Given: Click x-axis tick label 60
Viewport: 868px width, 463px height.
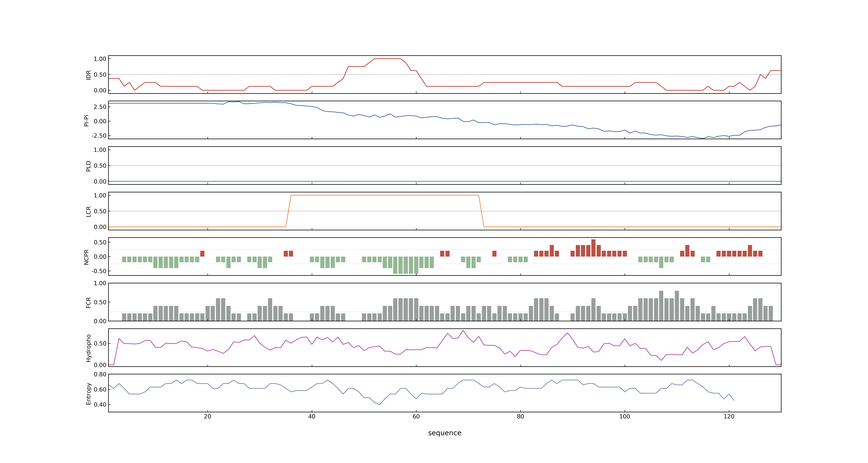Looking at the screenshot, I should click(416, 416).
